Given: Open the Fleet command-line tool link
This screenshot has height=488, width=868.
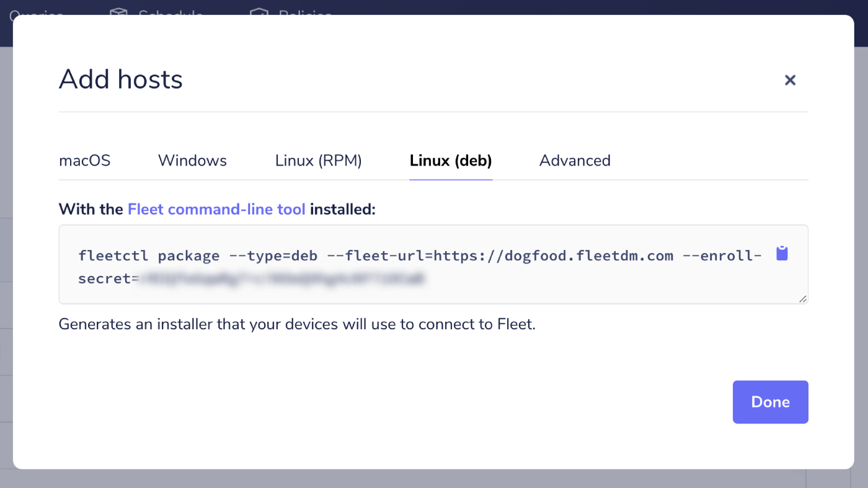Looking at the screenshot, I should click(216, 210).
